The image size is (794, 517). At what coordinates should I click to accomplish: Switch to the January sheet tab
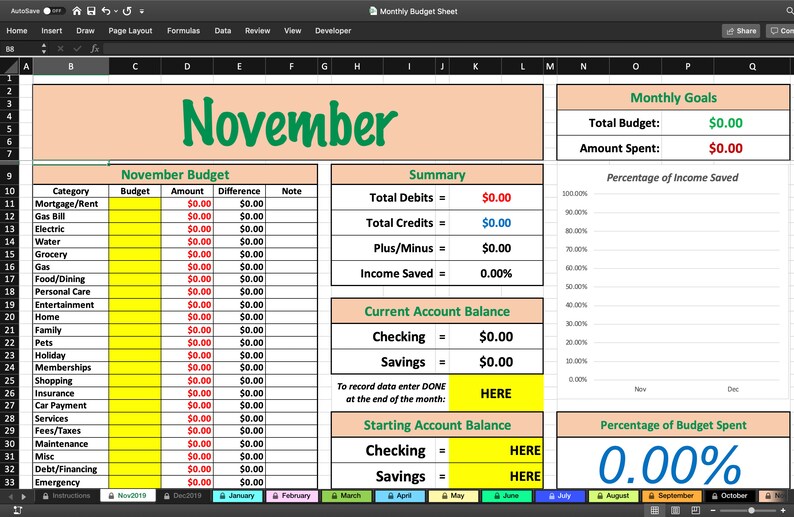[x=237, y=496]
